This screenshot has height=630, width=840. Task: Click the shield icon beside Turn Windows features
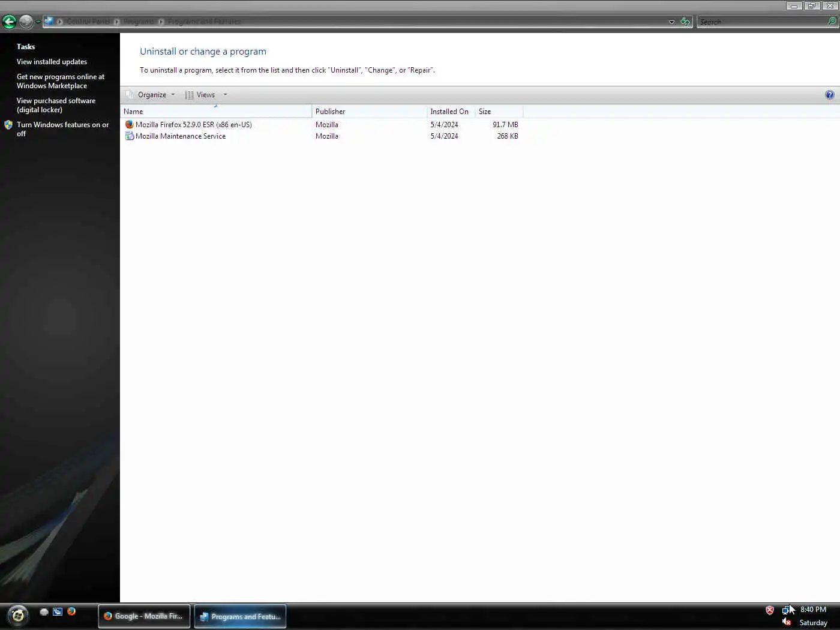click(8, 125)
